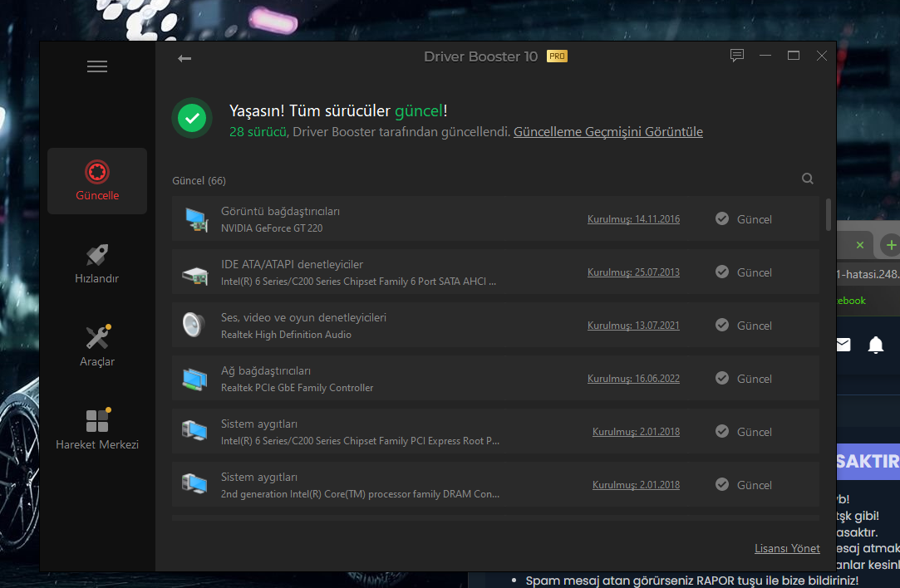The width and height of the screenshot is (900, 588).
Task: Open the notifications bell in browser
Action: (x=876, y=345)
